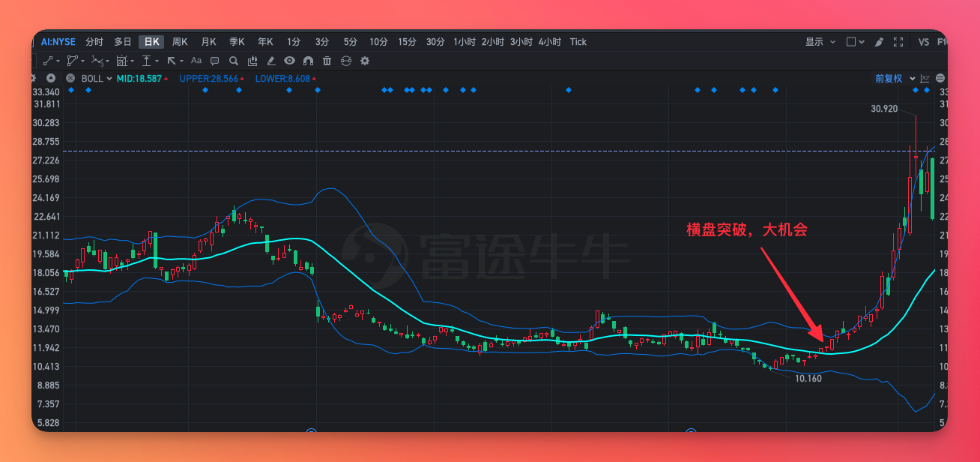Open the layout square dropdown

(x=855, y=42)
